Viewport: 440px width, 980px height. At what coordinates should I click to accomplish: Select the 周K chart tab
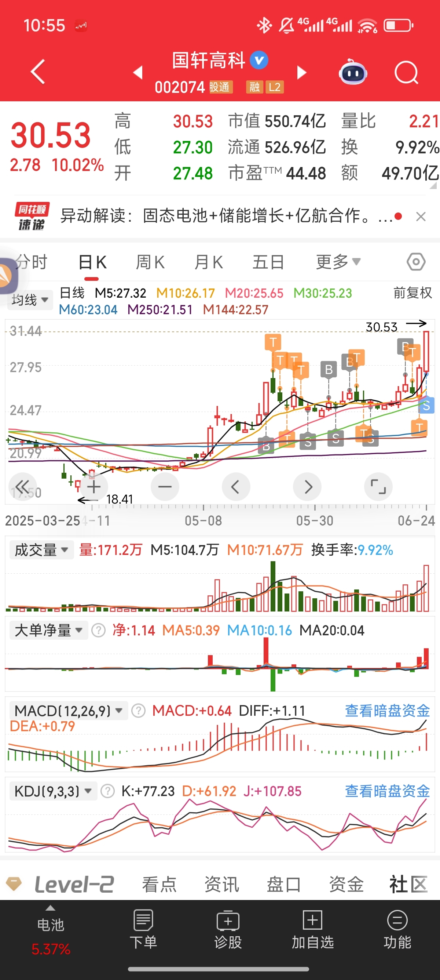tap(150, 262)
